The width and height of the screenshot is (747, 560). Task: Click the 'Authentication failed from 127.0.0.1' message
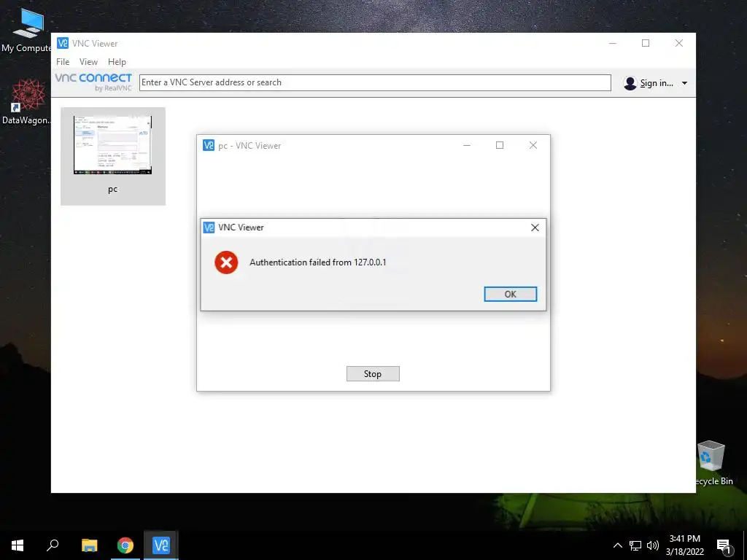tap(318, 262)
